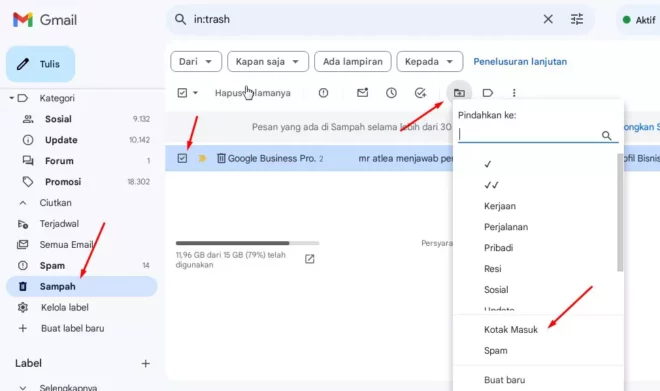Open Sampah trash folder
The image size is (660, 391).
point(82,287)
